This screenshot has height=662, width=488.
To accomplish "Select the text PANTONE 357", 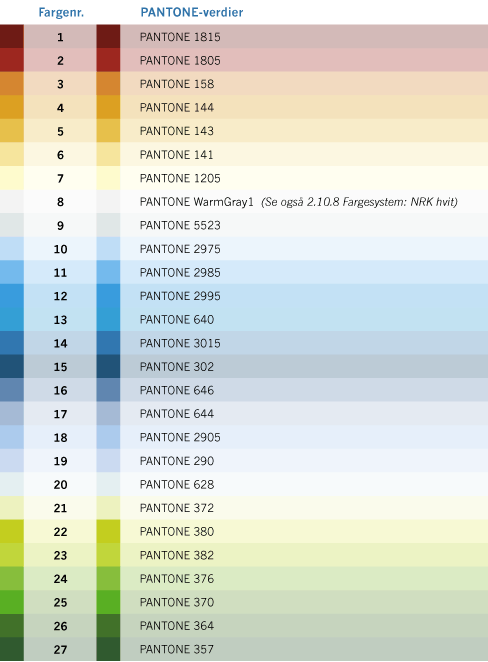I will [177, 649].
